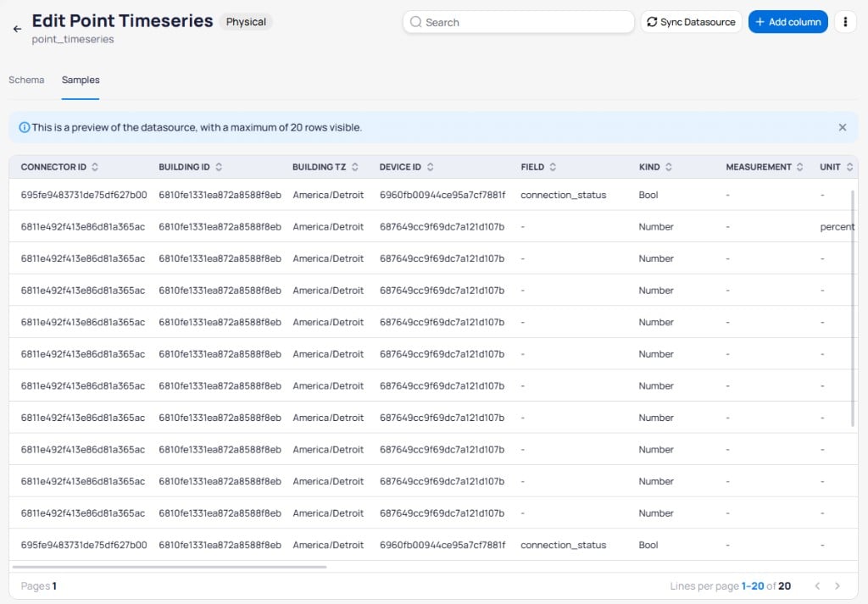Click first row device ID 6960fb00944ce95a7cf7881f
This screenshot has width=868, height=604.
[x=442, y=195]
